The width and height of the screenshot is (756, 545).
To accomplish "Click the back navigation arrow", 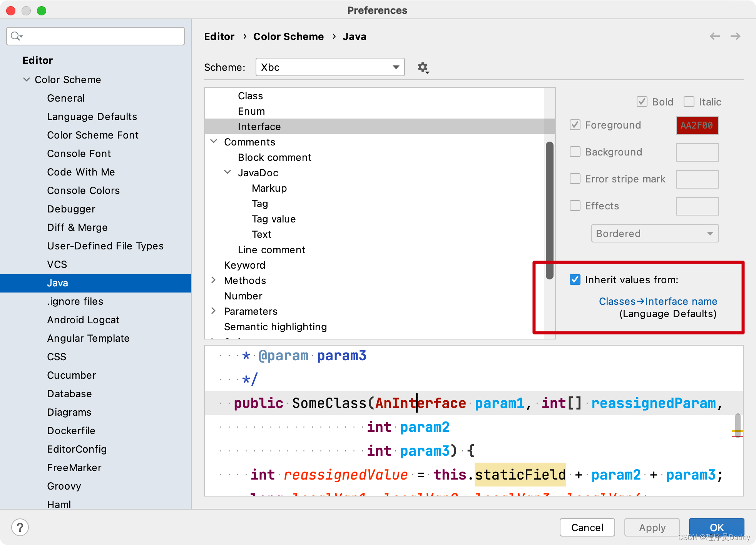I will [714, 36].
